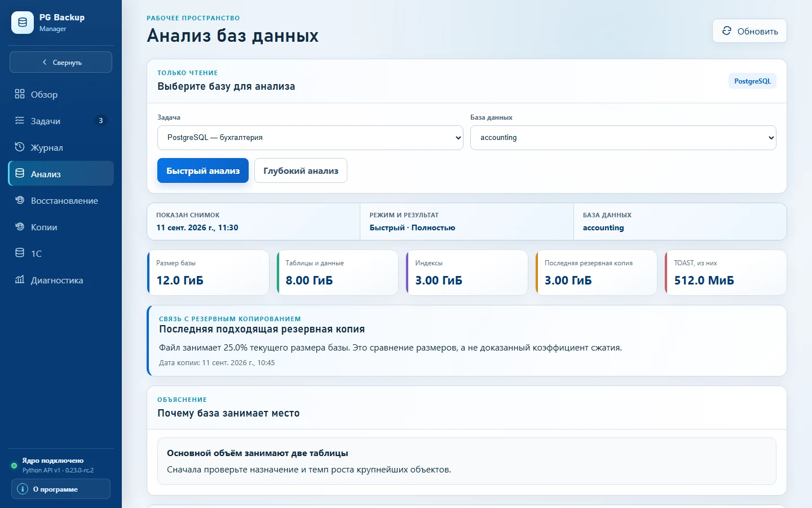The width and height of the screenshot is (812, 508).
Task: Open the Задача dropdown PostgreSQL — бухгалтерия
Action: 310,138
